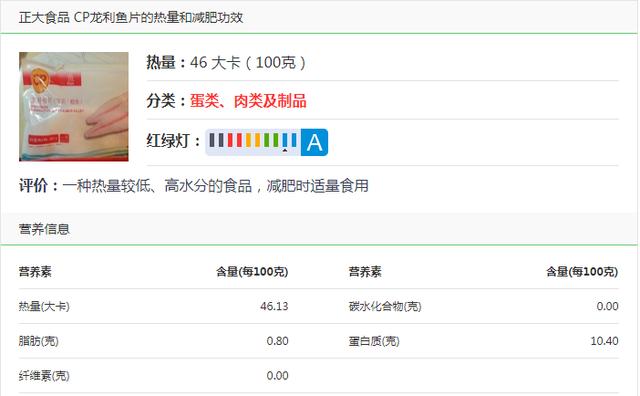Click the 脂肪(克) row label
The height and width of the screenshot is (396, 640).
[x=38, y=341]
